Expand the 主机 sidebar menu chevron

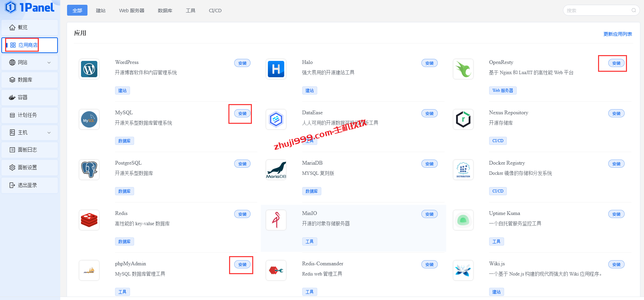[x=49, y=133]
